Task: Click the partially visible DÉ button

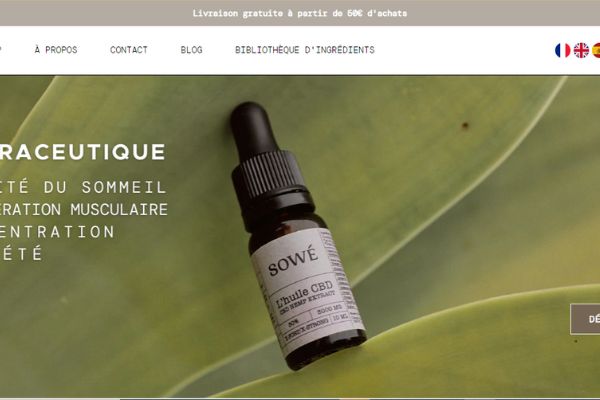Action: pyautogui.click(x=585, y=319)
